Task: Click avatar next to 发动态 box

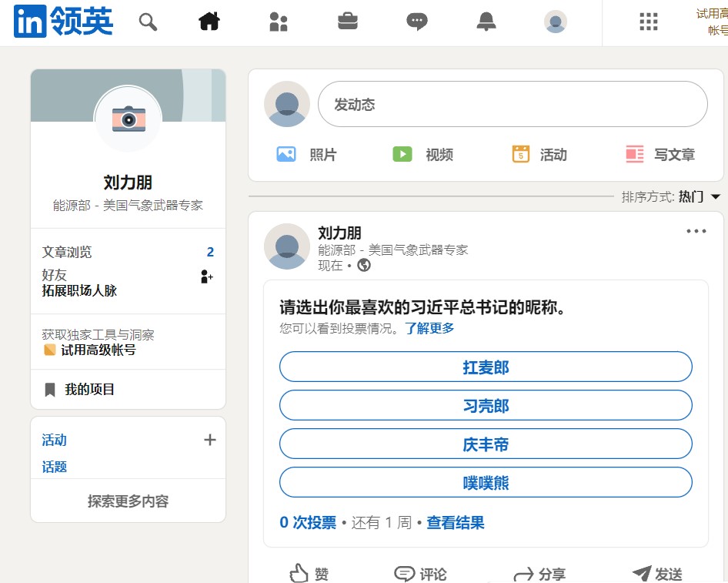Action: [x=287, y=104]
